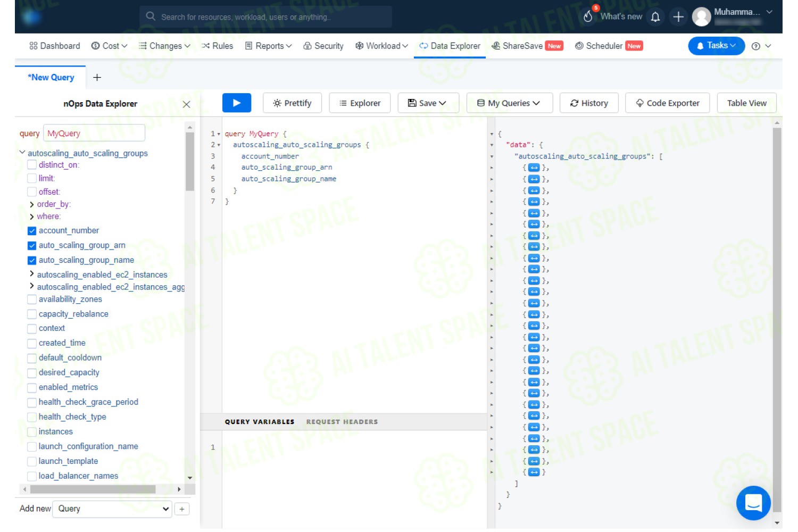Screen dimensions: 798x532
Task: Select the Query Variables tab
Action: 260,422
